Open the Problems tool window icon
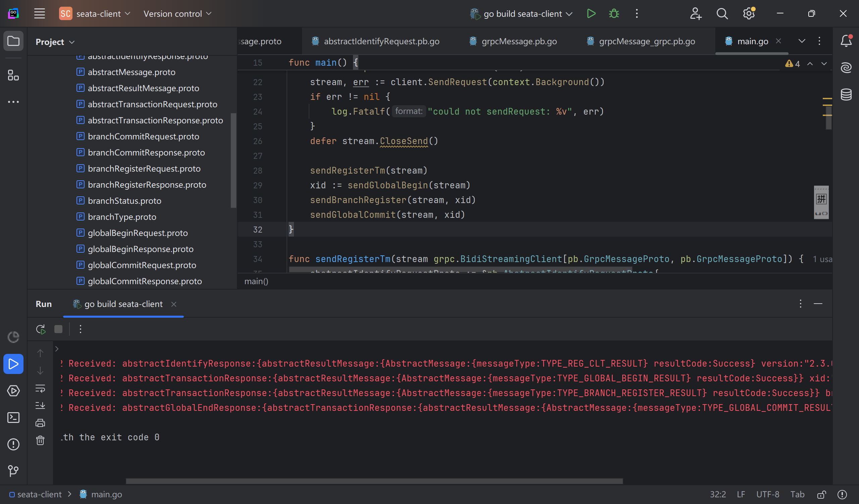The height and width of the screenshot is (504, 859). point(13,444)
